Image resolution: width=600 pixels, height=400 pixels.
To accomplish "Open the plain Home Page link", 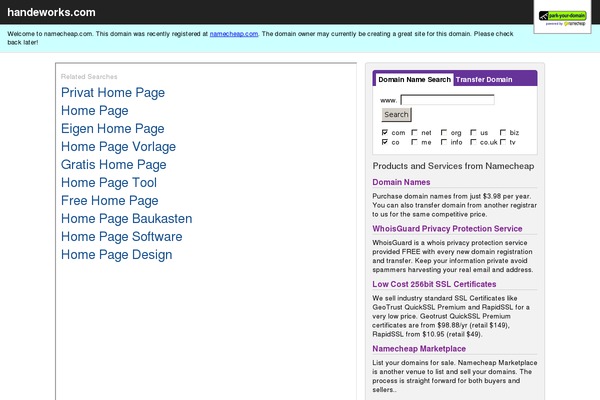I will point(95,111).
